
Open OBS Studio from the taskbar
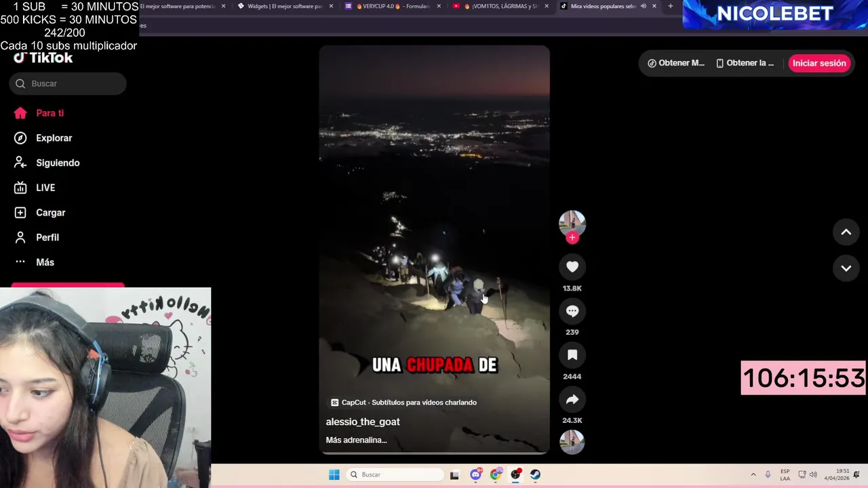pyautogui.click(x=515, y=474)
